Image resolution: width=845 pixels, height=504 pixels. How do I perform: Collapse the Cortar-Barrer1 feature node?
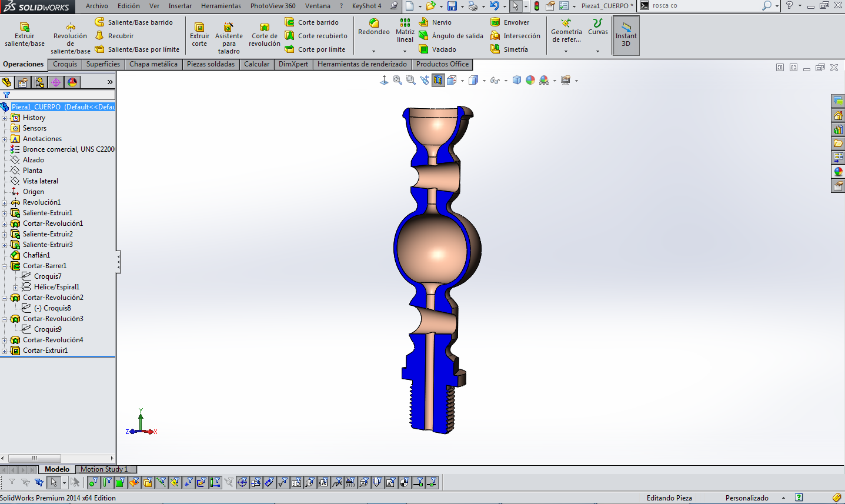pos(5,266)
